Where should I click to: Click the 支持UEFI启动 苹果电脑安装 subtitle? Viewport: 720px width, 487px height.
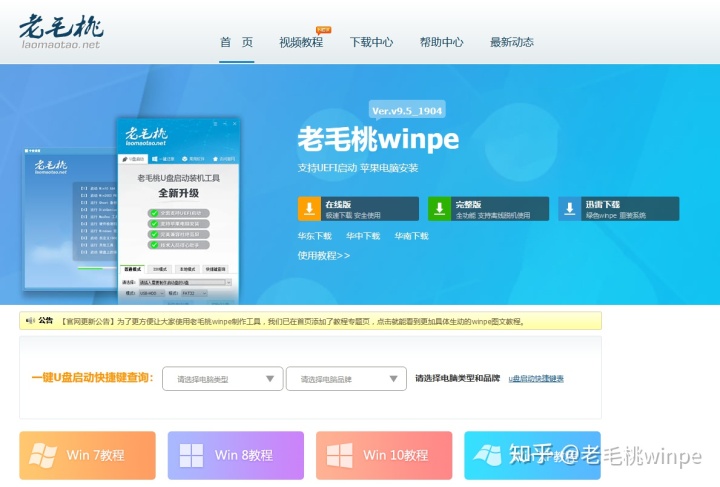[358, 168]
